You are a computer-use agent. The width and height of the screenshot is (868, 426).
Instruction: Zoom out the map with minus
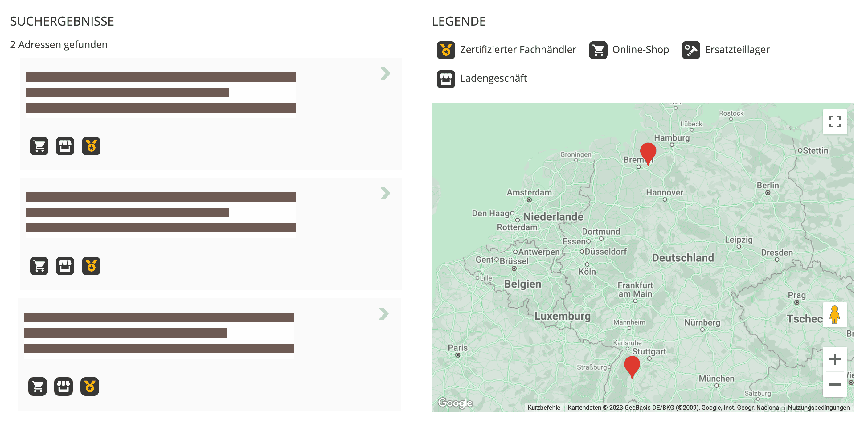tap(834, 384)
